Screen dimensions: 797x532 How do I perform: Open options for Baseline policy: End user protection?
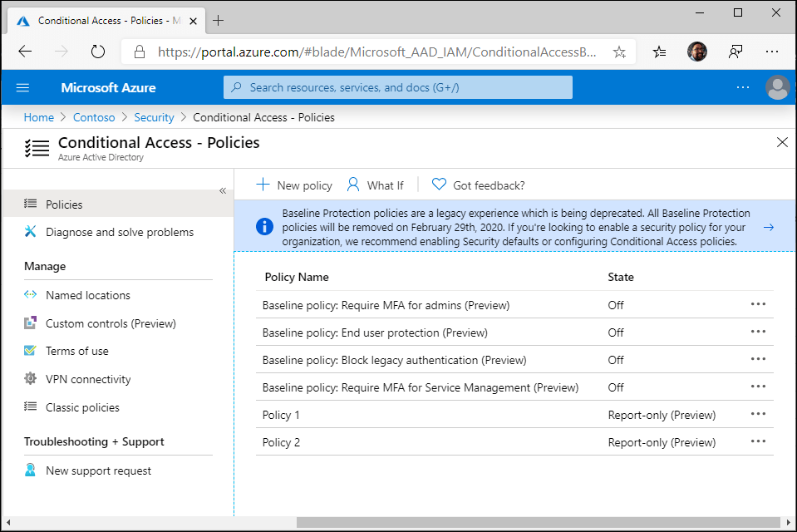[757, 332]
